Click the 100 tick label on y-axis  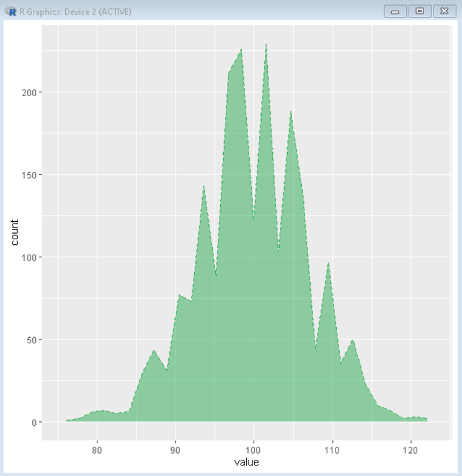pos(29,257)
